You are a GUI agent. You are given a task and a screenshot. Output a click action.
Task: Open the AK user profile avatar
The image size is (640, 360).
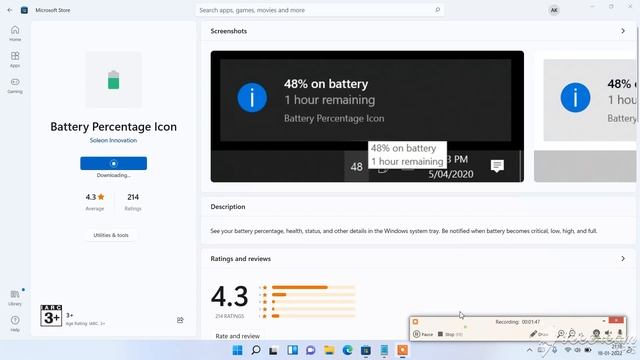coord(554,10)
